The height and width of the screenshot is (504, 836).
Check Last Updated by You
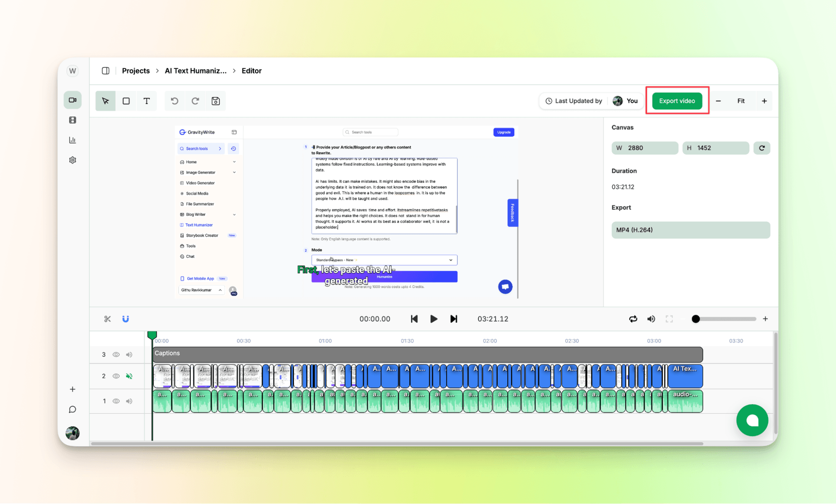[x=591, y=101]
